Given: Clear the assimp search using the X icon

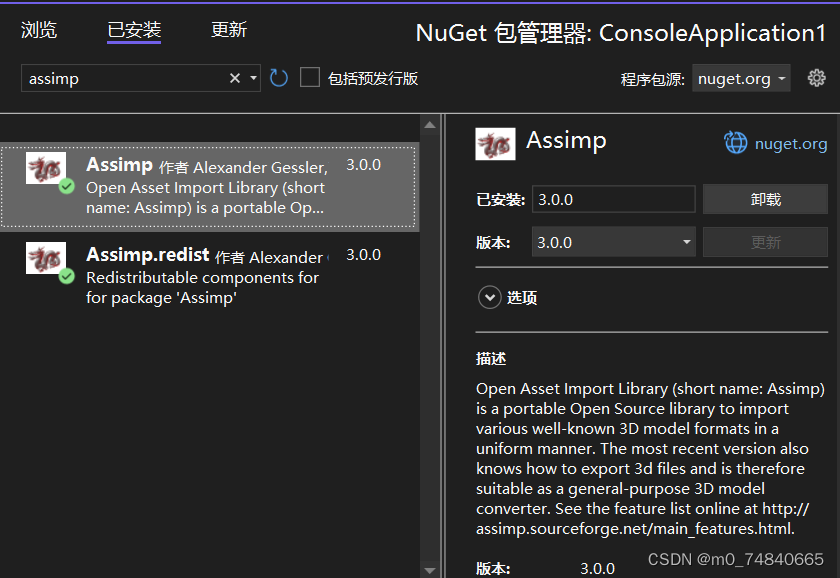Looking at the screenshot, I should tap(234, 77).
